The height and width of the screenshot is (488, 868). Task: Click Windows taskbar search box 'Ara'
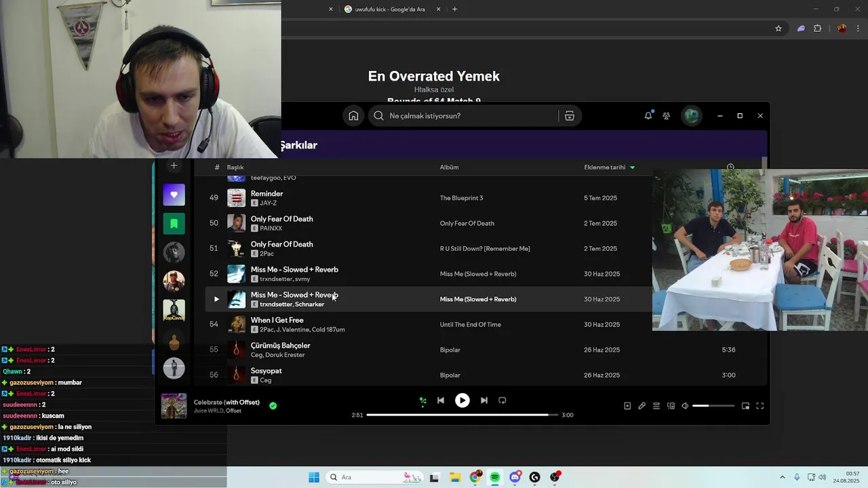coord(374,477)
